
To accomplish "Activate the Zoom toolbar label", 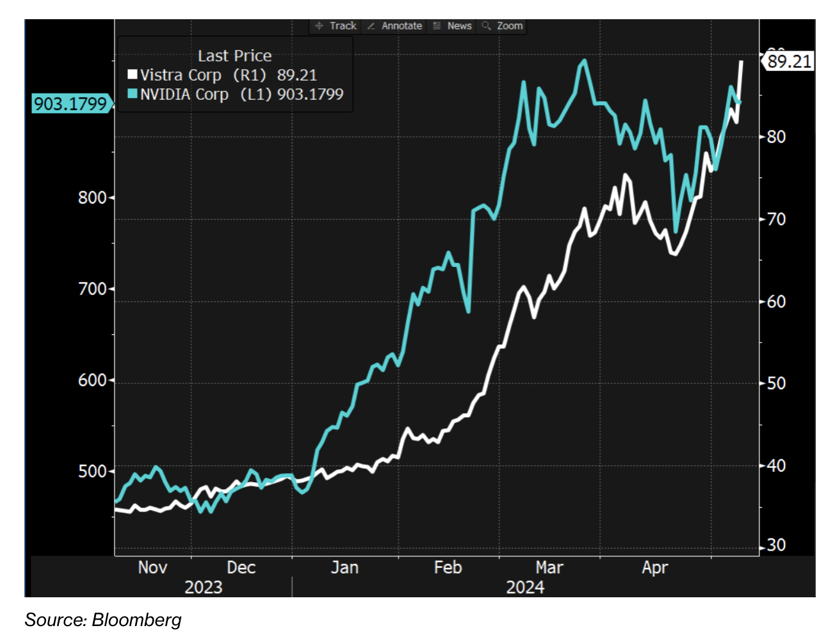I will [x=510, y=26].
